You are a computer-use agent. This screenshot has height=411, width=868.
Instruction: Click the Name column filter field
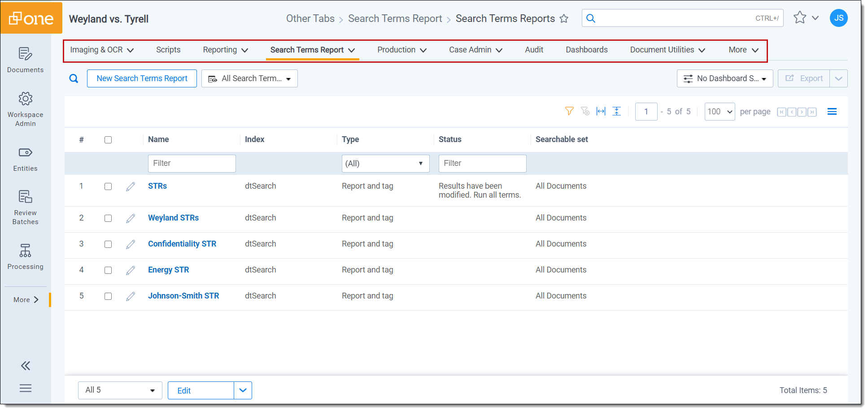coord(192,164)
